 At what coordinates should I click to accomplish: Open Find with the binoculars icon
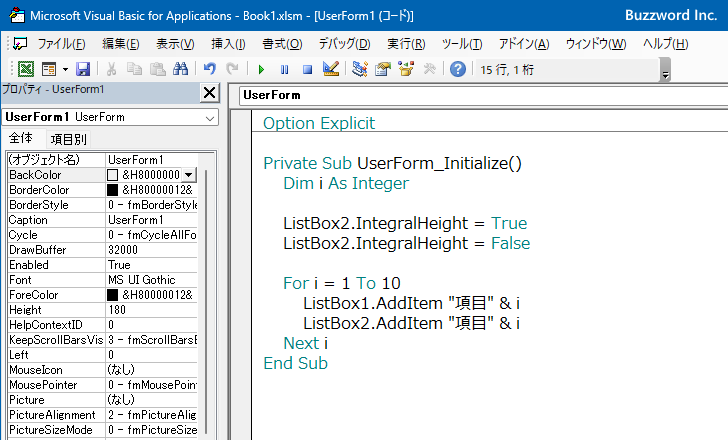click(x=181, y=69)
